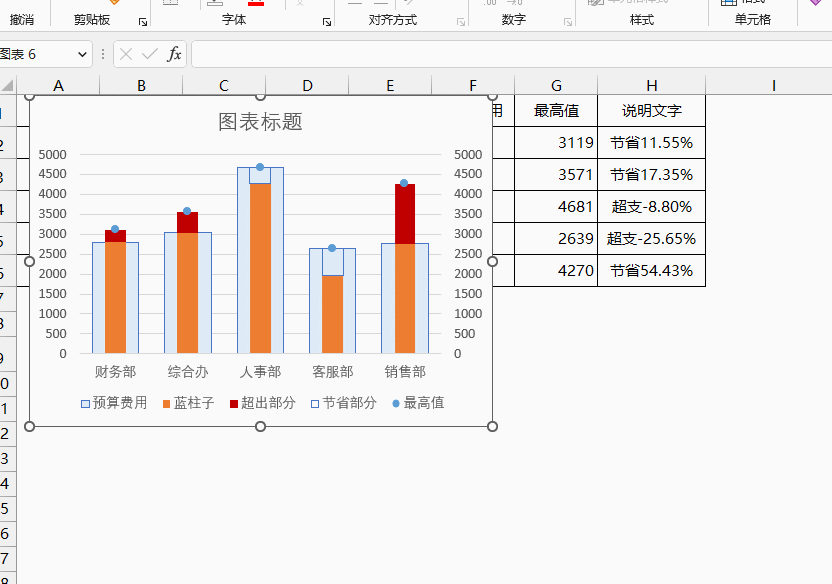Screen dimensions: 832x584
Task: Click the formula bar cancel X icon
Action: point(126,54)
